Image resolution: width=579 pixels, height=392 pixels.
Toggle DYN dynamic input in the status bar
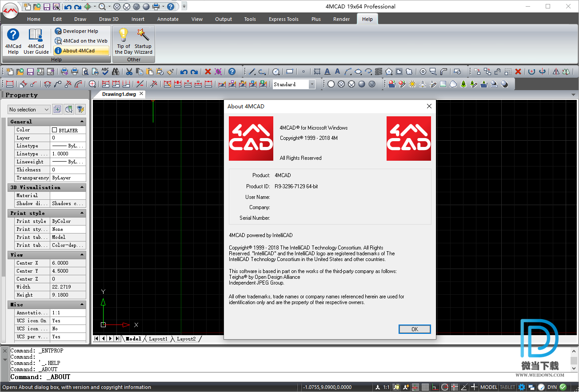[x=552, y=387]
